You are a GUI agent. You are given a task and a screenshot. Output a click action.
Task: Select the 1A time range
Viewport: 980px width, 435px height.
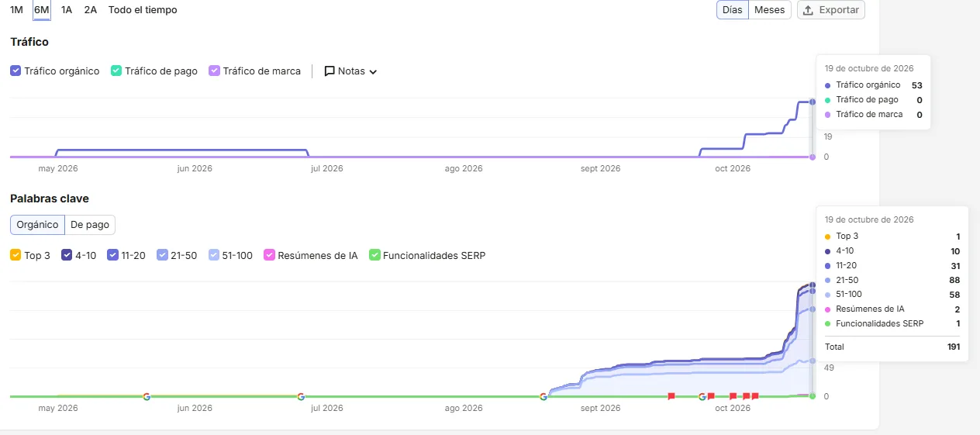[x=67, y=10]
